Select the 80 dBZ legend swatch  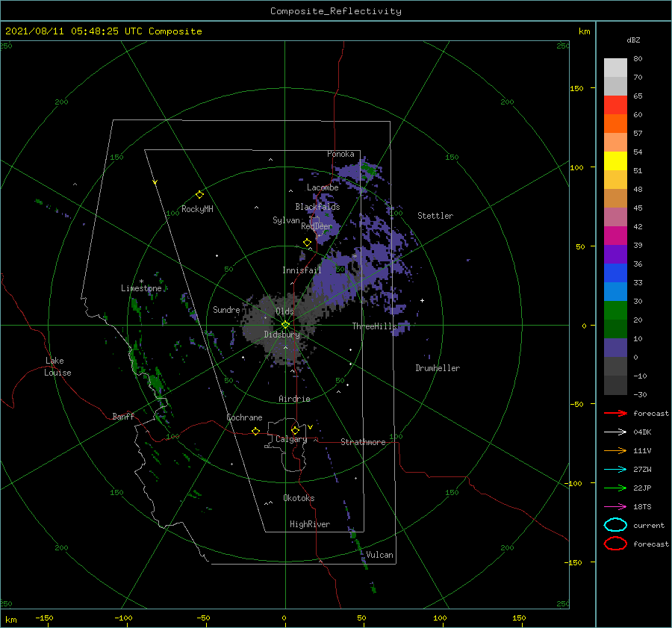click(x=615, y=68)
